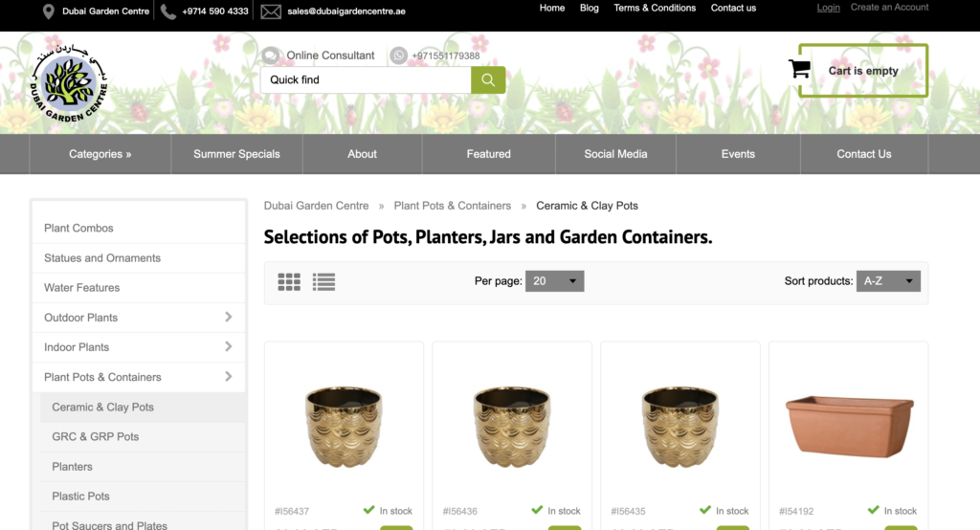Open the Sort products A-Z dropdown
This screenshot has width=980, height=530.
[x=888, y=281]
